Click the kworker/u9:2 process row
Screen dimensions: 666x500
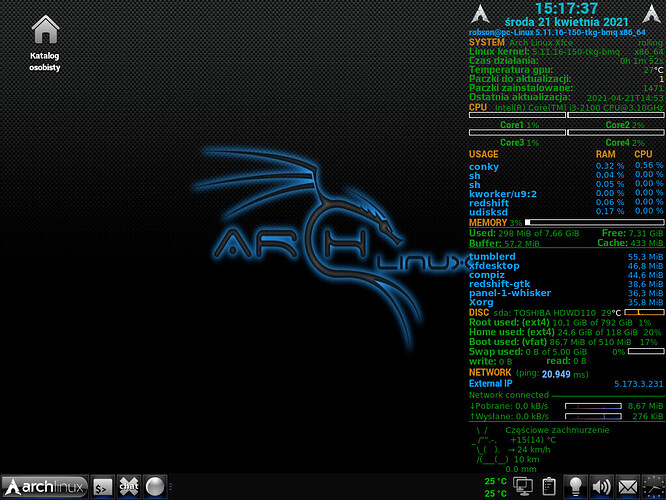[566, 194]
